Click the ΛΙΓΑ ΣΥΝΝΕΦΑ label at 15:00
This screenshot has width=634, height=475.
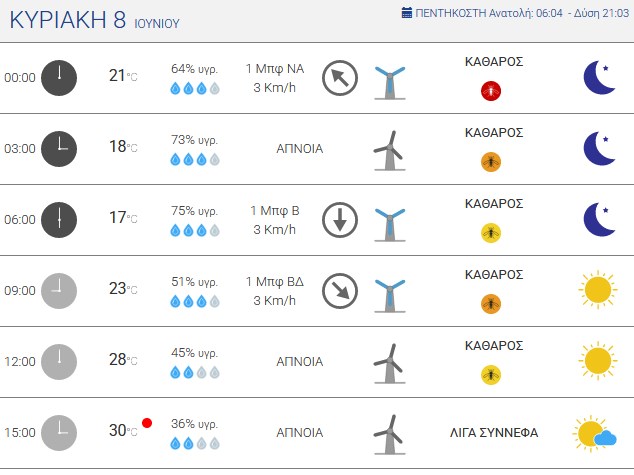494,433
